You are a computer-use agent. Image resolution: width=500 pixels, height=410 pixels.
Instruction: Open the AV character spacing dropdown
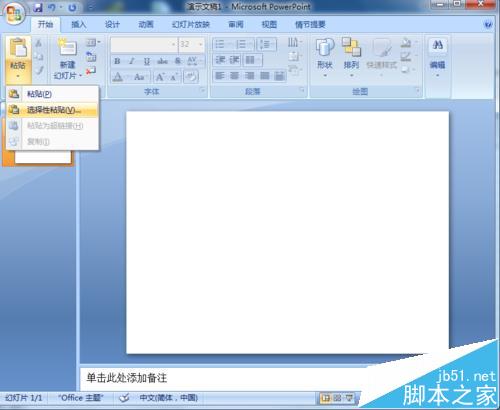[193, 61]
